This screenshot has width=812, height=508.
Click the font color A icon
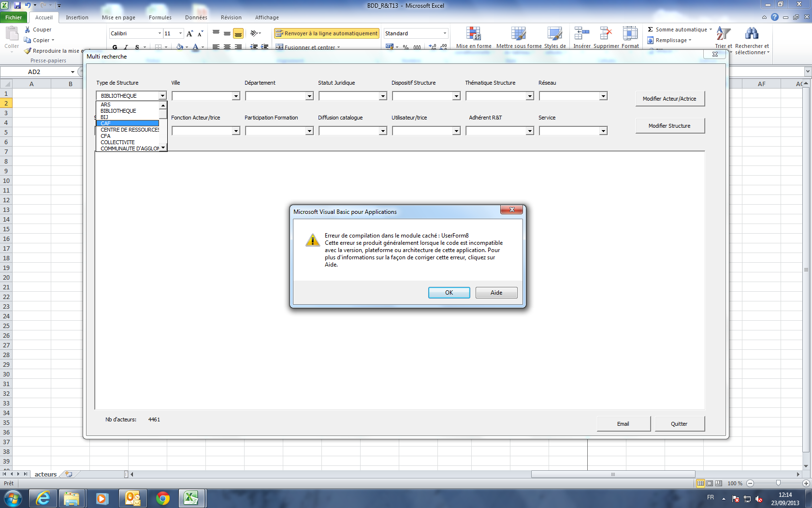(x=195, y=47)
